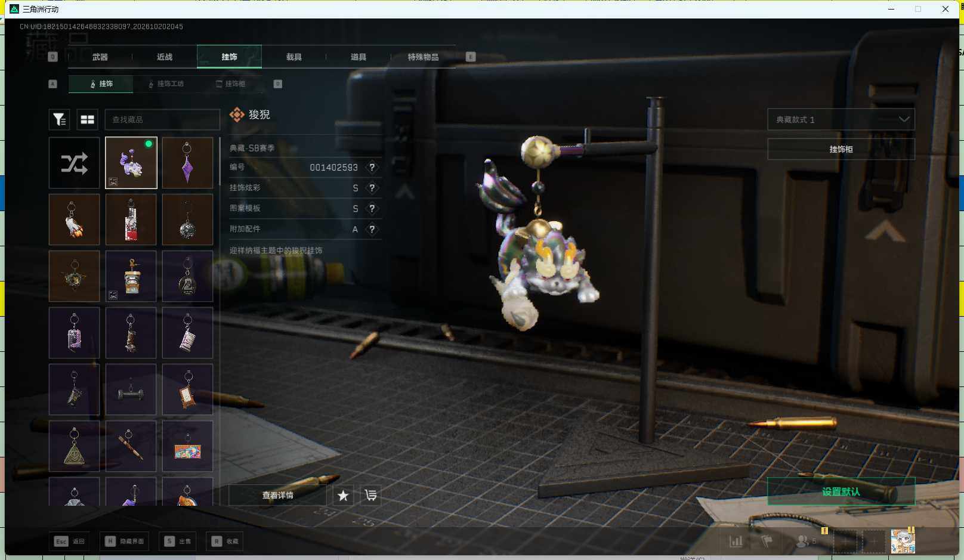Select the rocket charm thumbnail

[75, 219]
